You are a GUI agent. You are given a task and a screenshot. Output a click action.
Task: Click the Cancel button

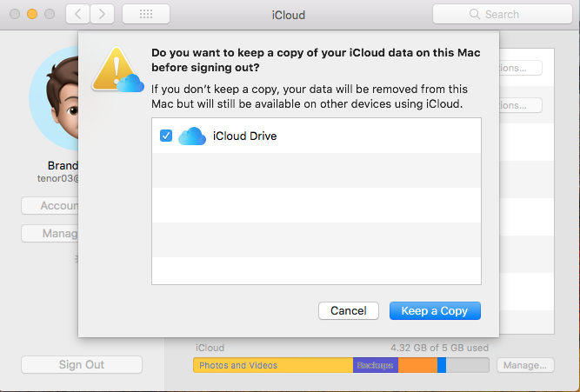coord(349,310)
